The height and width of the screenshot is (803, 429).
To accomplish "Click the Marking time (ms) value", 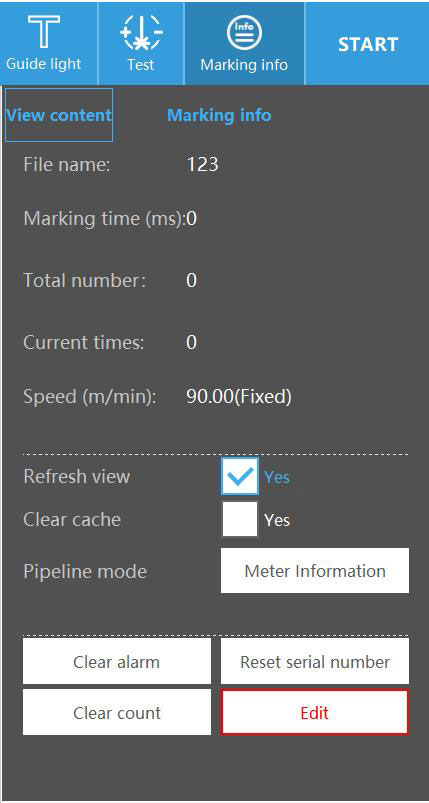I will pyautogui.click(x=191, y=219).
